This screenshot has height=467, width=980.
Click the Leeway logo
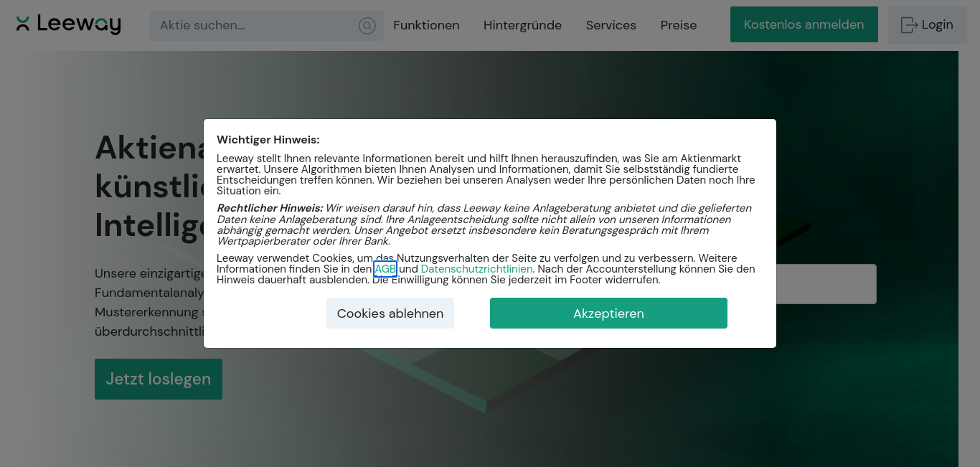[x=68, y=24]
